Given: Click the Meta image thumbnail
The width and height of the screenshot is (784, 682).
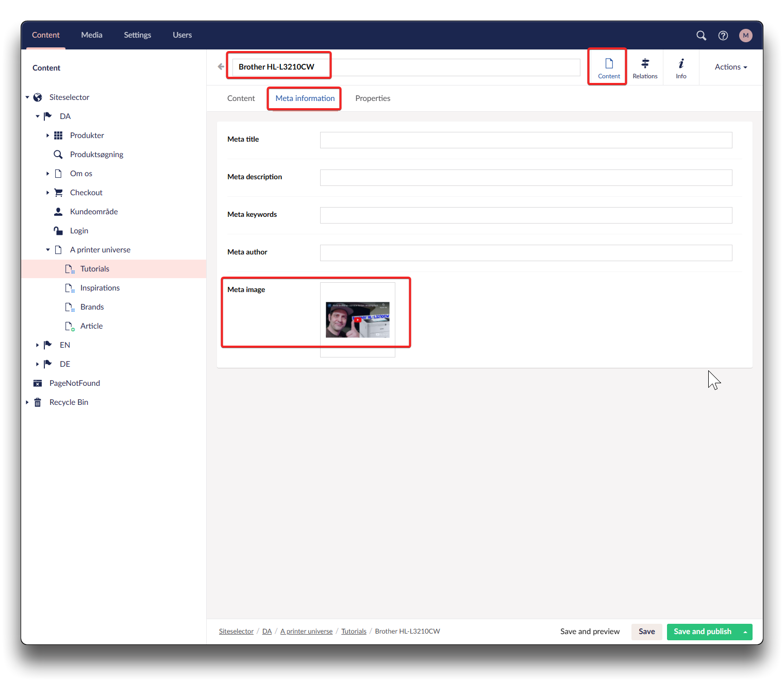Looking at the screenshot, I should coord(358,320).
